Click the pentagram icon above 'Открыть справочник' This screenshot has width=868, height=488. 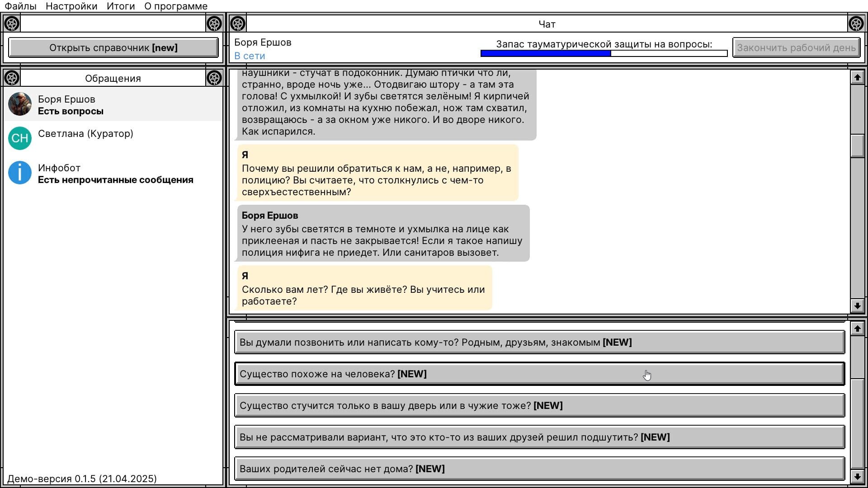point(12,23)
